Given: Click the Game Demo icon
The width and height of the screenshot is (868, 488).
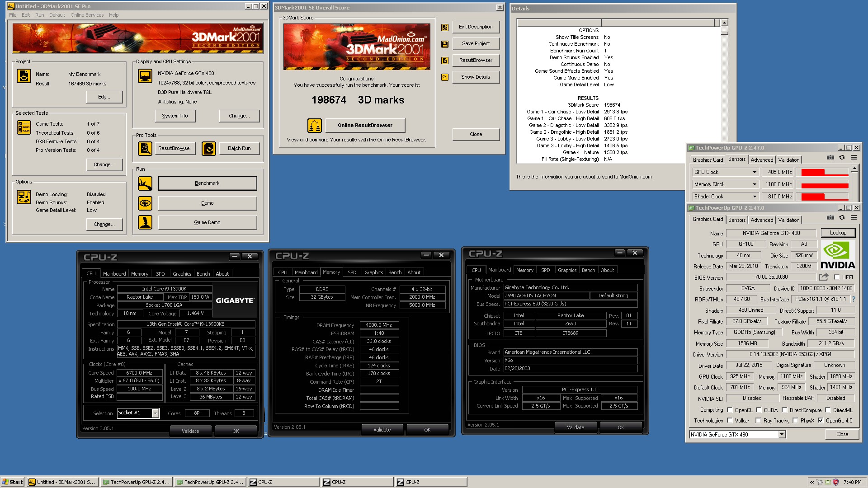Looking at the screenshot, I should click(x=145, y=222).
